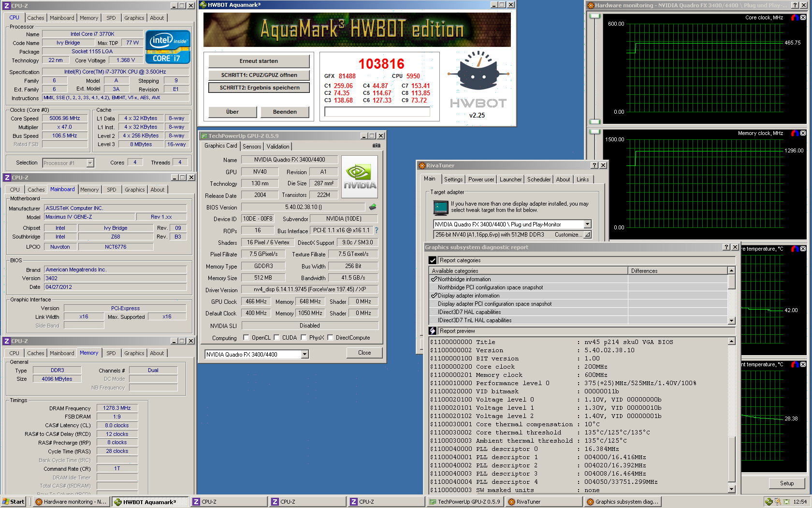Click the bottom slider handle beside Core clock graph
Screen dimensions: 812x508
[x=595, y=121]
